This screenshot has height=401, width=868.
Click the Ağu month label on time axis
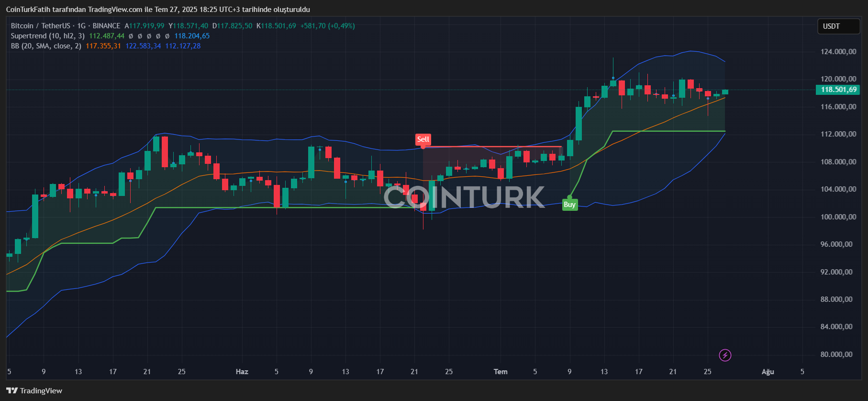click(x=768, y=372)
